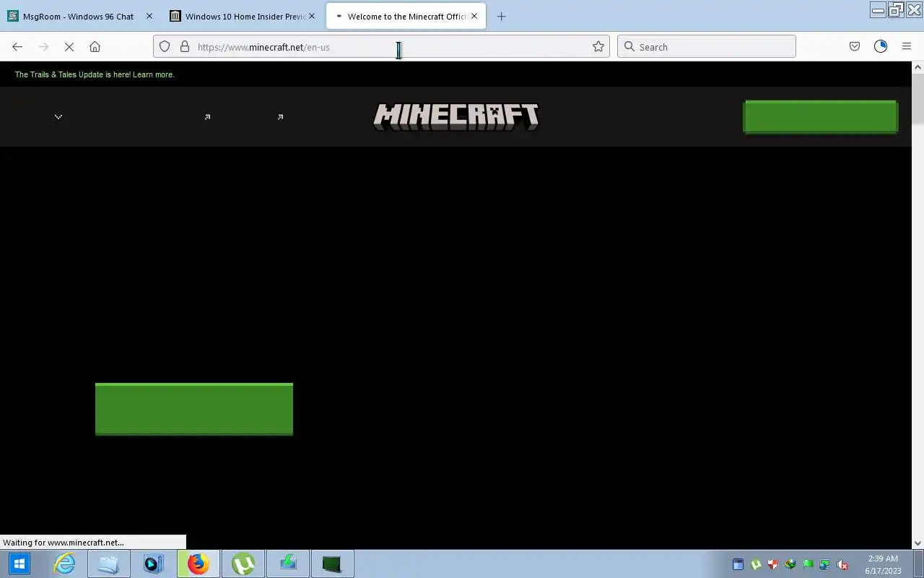Close the Windows 10 Home Insider tab
Image resolution: width=924 pixels, height=578 pixels.
(312, 16)
